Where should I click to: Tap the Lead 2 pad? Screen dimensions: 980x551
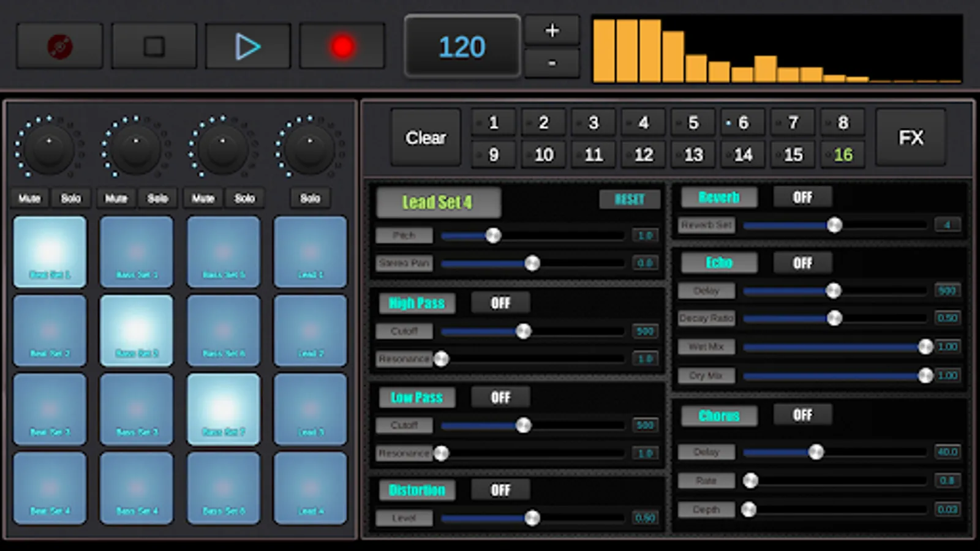(x=311, y=331)
